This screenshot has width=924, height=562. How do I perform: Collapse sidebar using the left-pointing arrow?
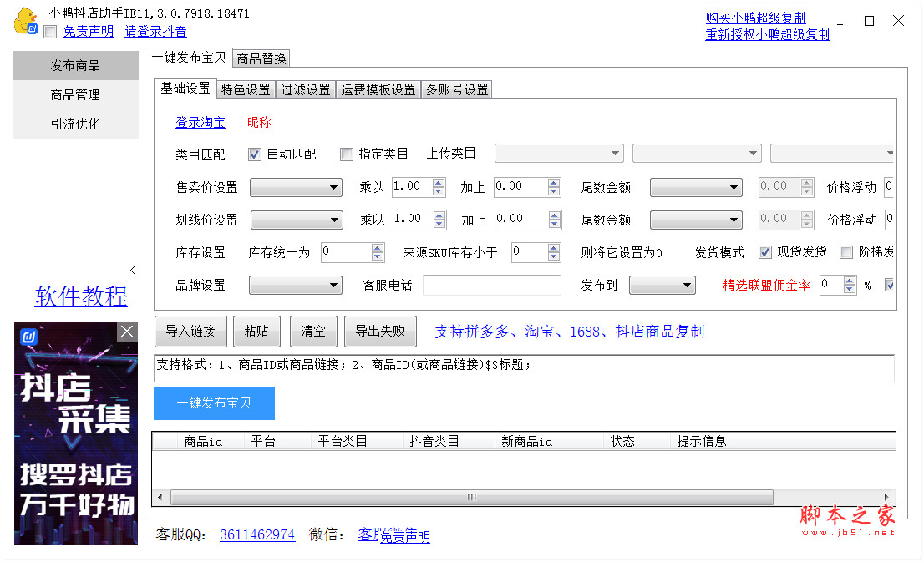132,270
